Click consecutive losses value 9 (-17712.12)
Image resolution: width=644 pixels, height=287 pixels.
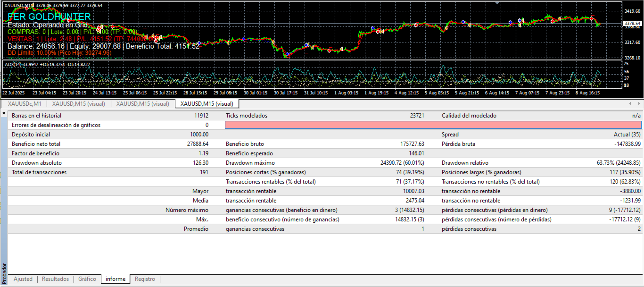624,210
